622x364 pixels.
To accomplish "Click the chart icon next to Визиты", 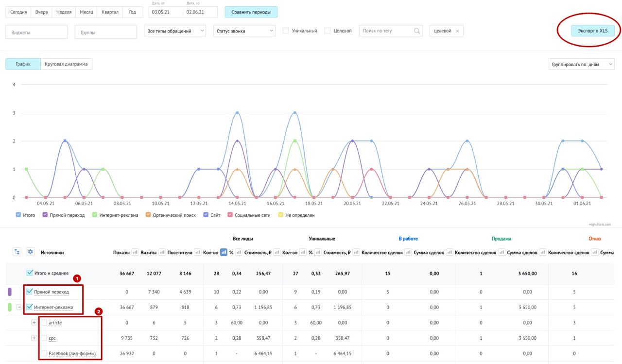I will (x=162, y=252).
